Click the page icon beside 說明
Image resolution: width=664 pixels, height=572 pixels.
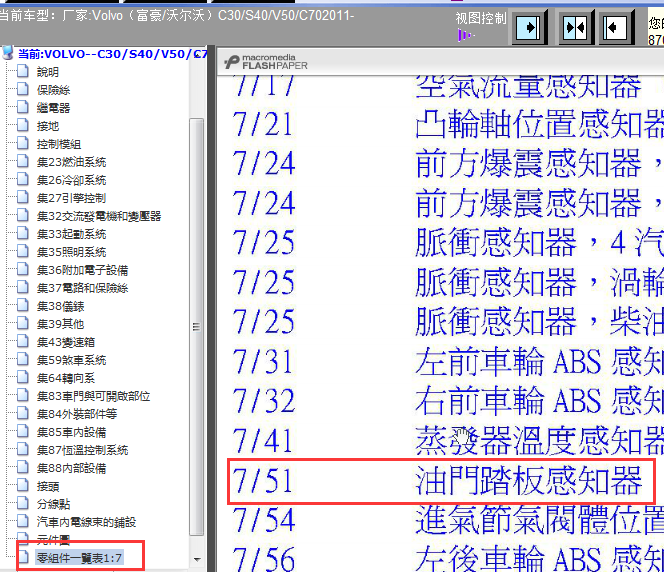point(23,71)
